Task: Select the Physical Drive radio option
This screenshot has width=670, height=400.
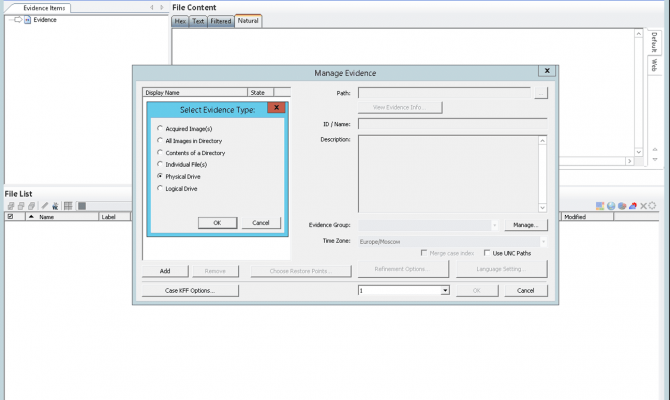Action: tap(160, 176)
